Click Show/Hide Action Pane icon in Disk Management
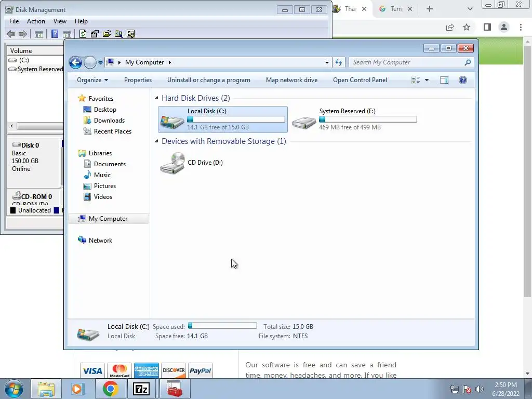 pyautogui.click(x=67, y=34)
